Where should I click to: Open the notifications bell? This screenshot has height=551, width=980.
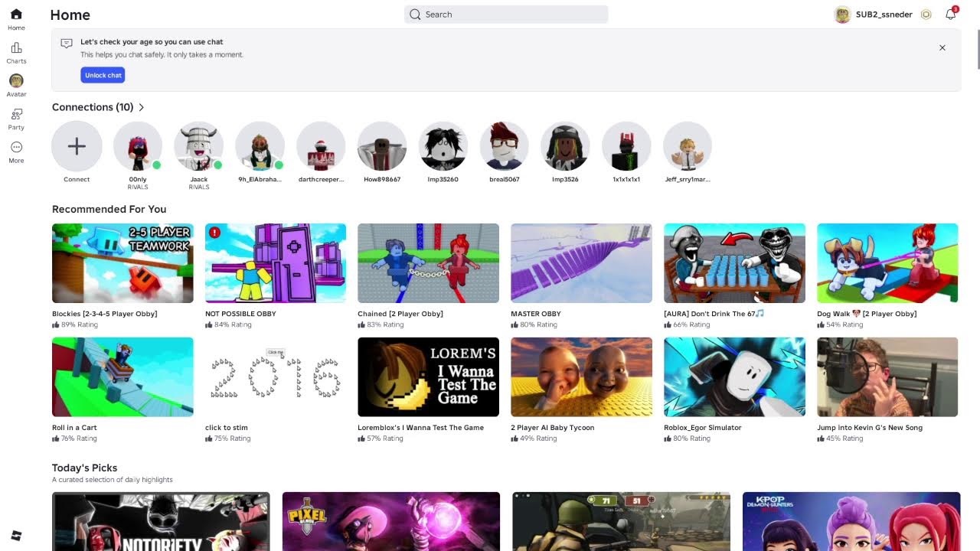(951, 14)
